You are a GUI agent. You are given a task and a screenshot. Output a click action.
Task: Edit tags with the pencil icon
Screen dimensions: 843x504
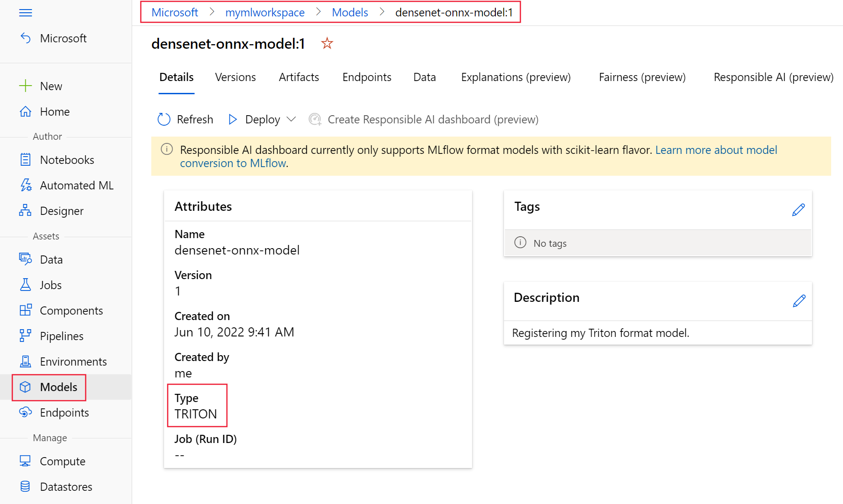(798, 210)
